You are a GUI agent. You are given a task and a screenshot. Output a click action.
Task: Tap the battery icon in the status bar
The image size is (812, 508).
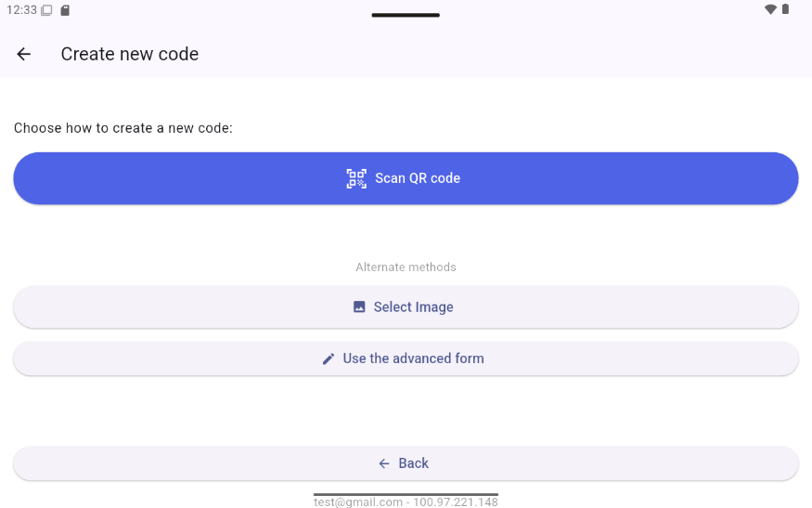786,9
